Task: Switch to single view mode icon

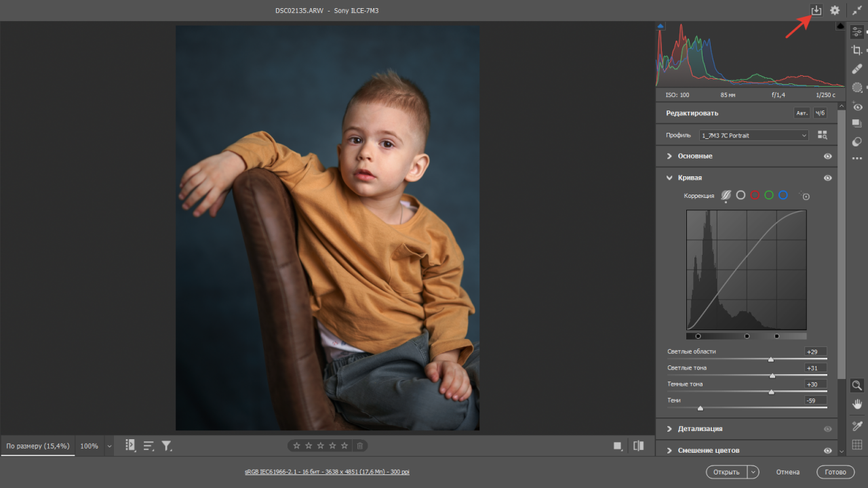Action: coord(618,446)
